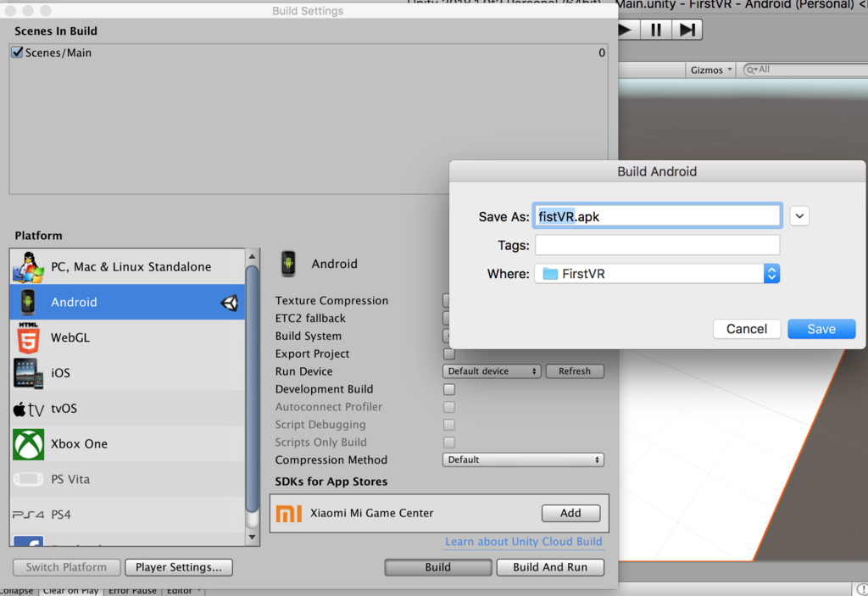Image resolution: width=868 pixels, height=596 pixels.
Task: Open the Run Device dropdown
Action: 492,371
